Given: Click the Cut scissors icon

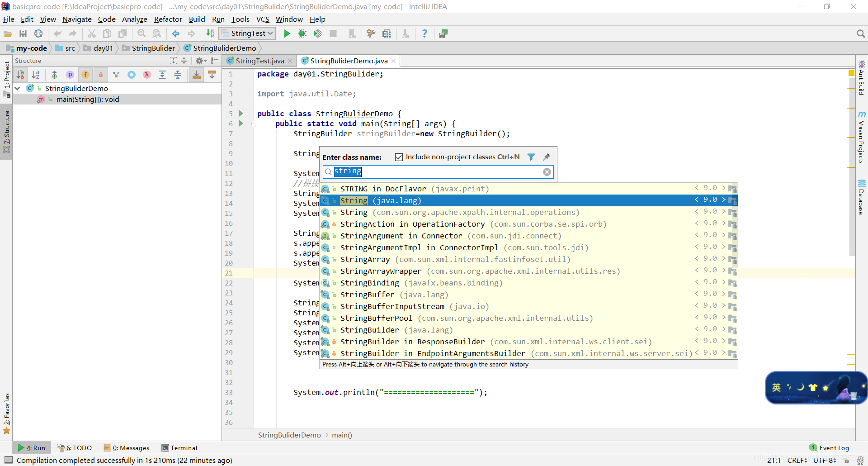Looking at the screenshot, I should click(x=92, y=34).
